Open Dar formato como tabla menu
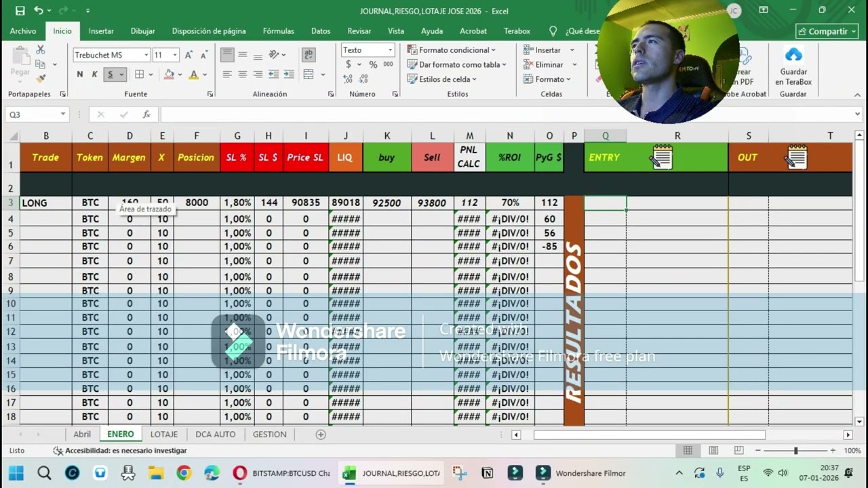Screen dimensions: 868x488 click(x=457, y=64)
